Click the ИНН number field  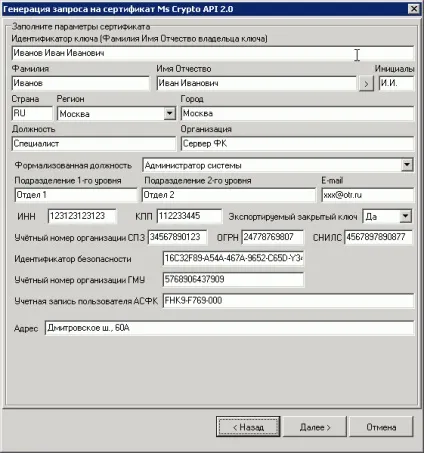click(82, 216)
